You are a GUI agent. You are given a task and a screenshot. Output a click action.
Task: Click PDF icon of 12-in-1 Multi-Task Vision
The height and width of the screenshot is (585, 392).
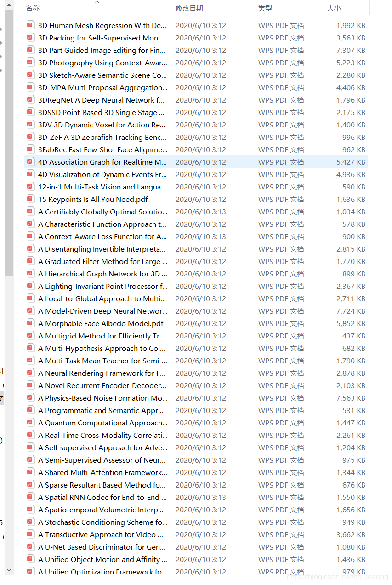pyautogui.click(x=30, y=187)
